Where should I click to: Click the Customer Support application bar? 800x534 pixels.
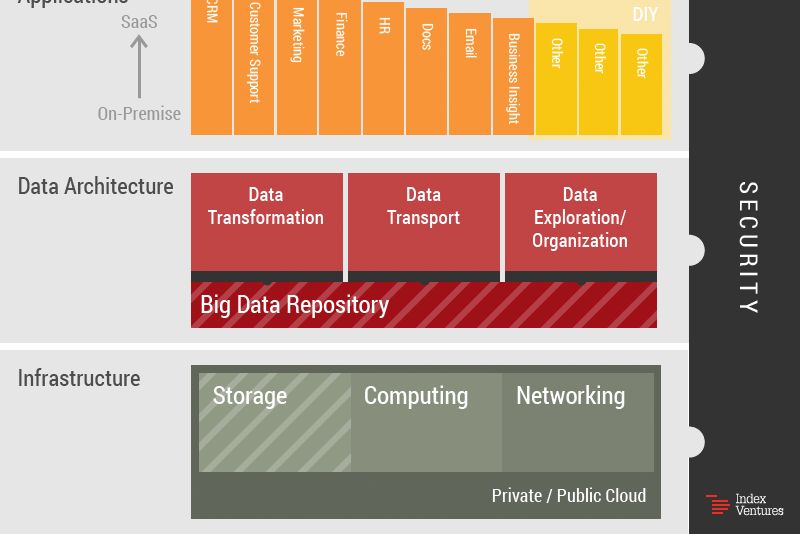click(x=254, y=67)
